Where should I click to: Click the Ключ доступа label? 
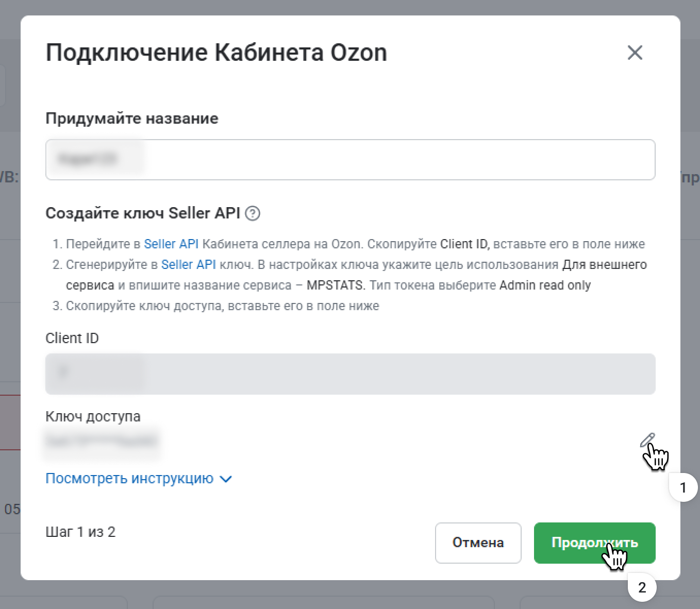(x=93, y=416)
